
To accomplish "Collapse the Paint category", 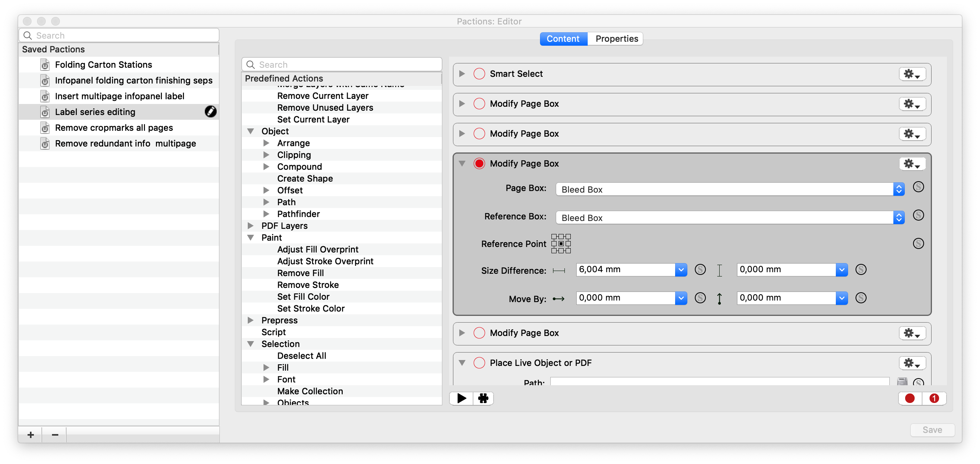I will coord(251,238).
